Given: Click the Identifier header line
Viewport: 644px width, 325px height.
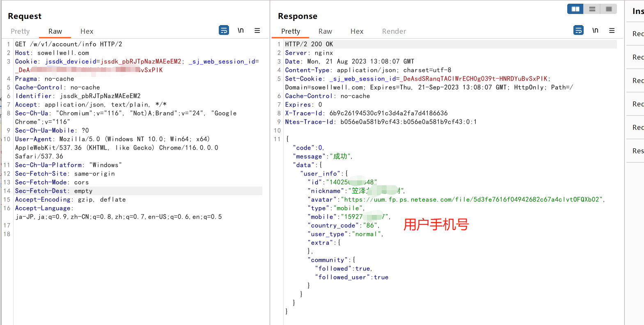Looking at the screenshot, I should tap(78, 96).
